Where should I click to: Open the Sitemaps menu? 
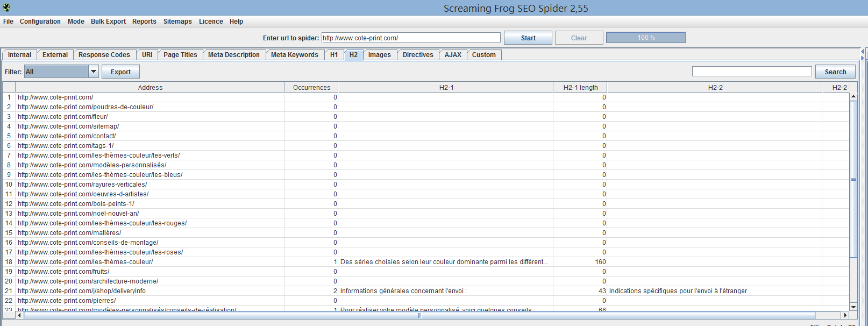177,22
